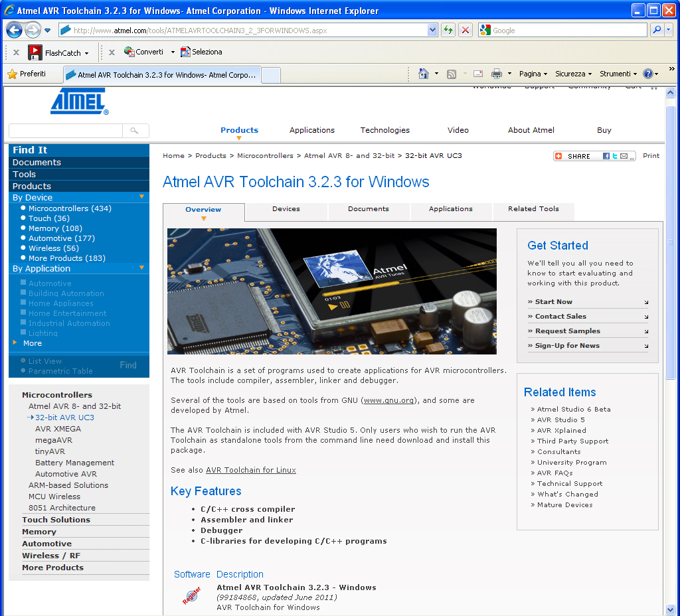Image resolution: width=680 pixels, height=616 pixels.
Task: Open the address bar history dropdown
Action: [432, 30]
